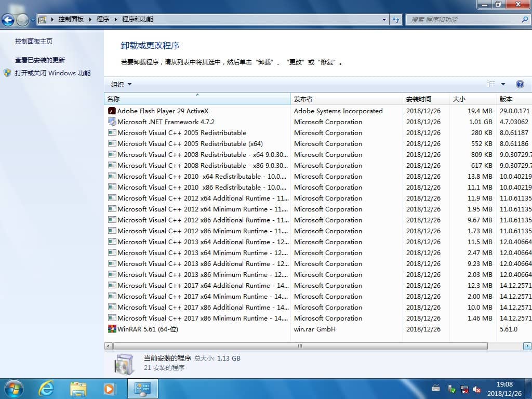Screen dimensions: 532x399
Task: Click the WinRAR 5.61 program icon
Action: pyautogui.click(x=111, y=328)
